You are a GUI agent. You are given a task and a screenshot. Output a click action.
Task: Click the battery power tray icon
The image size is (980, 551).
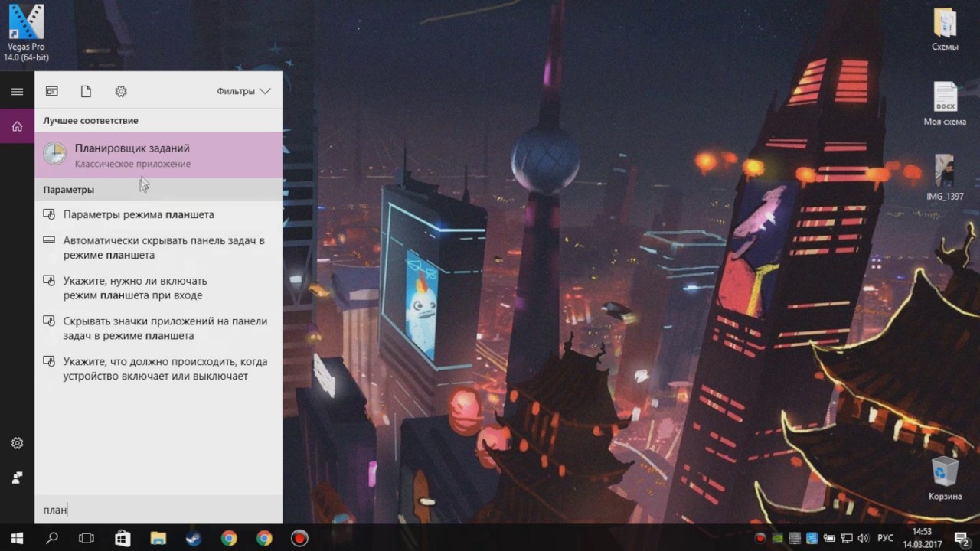(829, 538)
